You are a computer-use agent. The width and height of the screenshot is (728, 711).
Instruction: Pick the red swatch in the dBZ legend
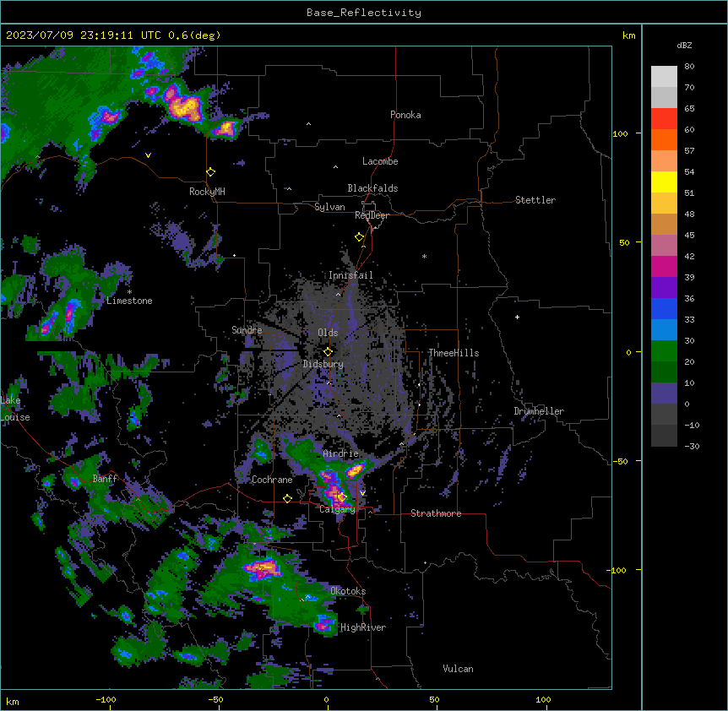click(x=664, y=119)
